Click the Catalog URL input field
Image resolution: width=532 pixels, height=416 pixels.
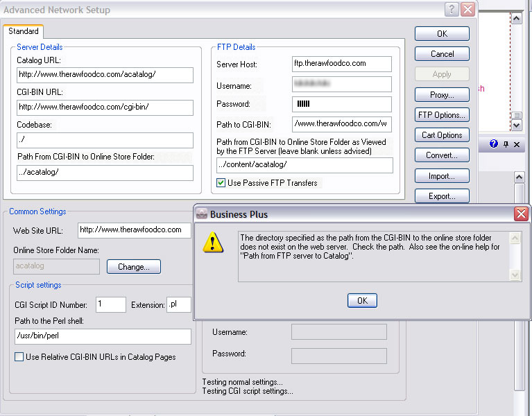pyautogui.click(x=105, y=75)
